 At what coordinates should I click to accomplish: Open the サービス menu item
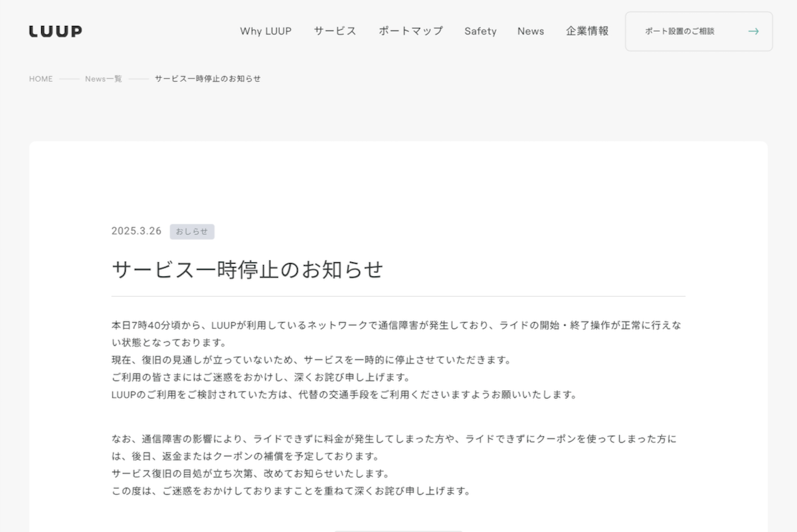pyautogui.click(x=335, y=31)
